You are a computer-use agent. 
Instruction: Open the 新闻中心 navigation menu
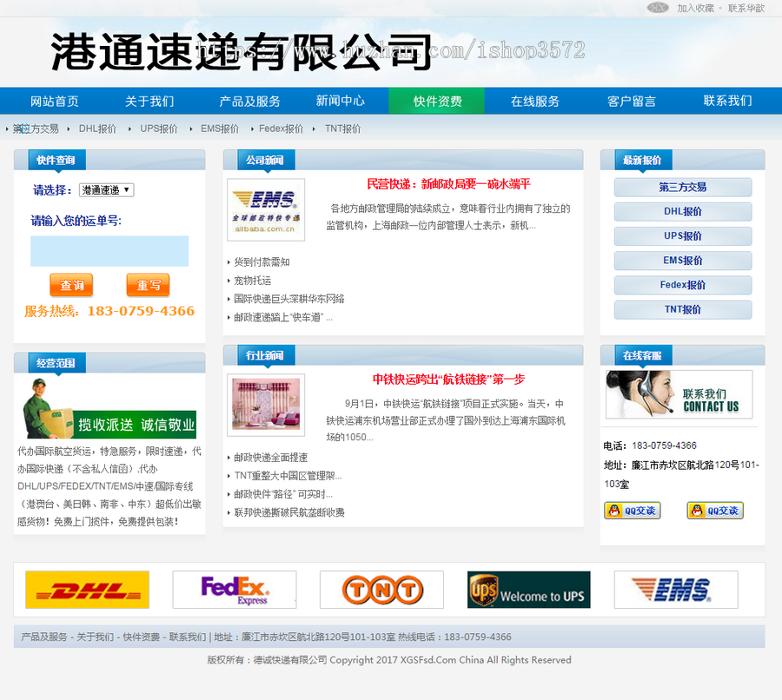click(x=341, y=101)
